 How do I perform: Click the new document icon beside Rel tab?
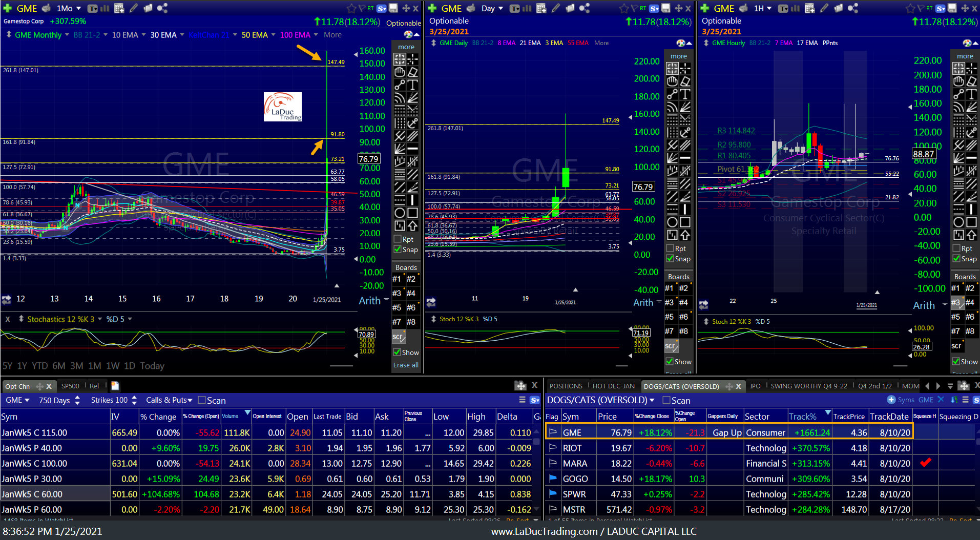[x=115, y=386]
